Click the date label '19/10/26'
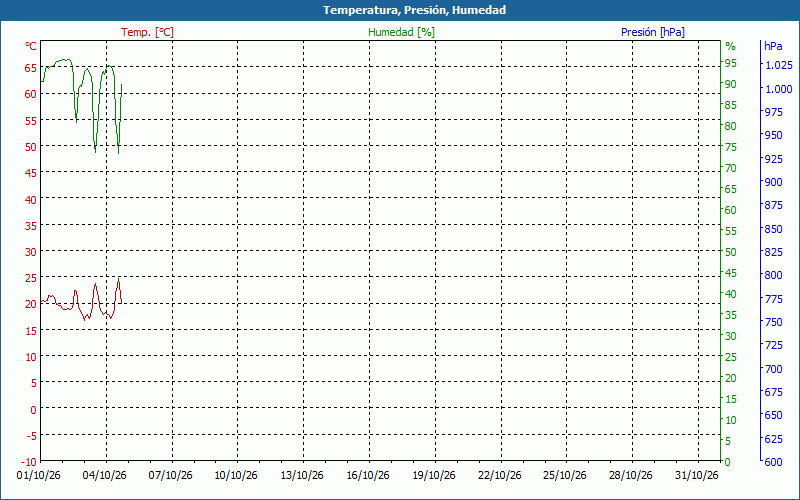The height and width of the screenshot is (500, 800). click(434, 476)
